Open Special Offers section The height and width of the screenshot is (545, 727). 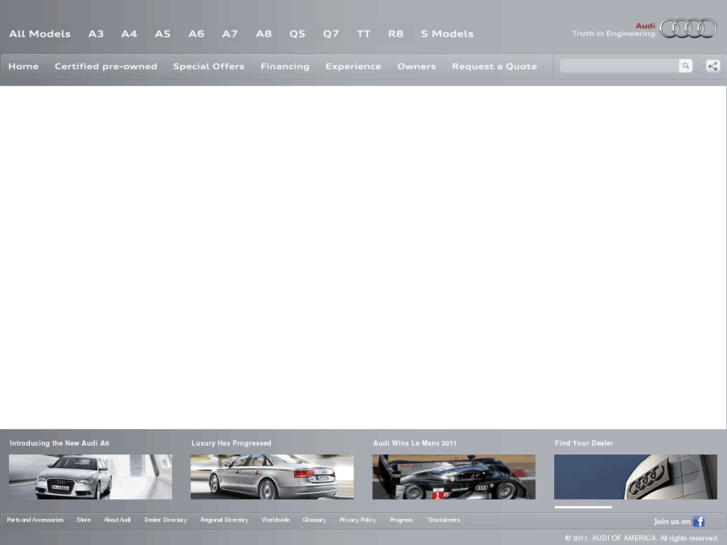coord(209,66)
